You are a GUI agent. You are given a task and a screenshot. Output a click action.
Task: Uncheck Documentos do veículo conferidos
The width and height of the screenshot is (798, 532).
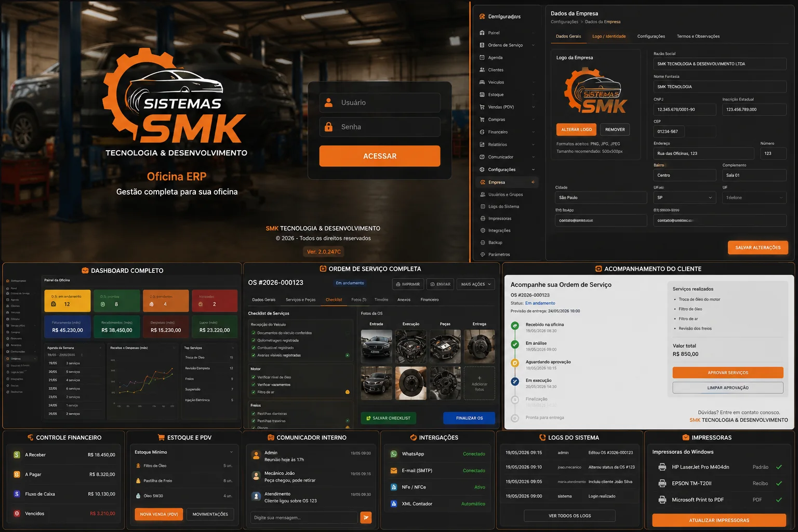tap(254, 333)
